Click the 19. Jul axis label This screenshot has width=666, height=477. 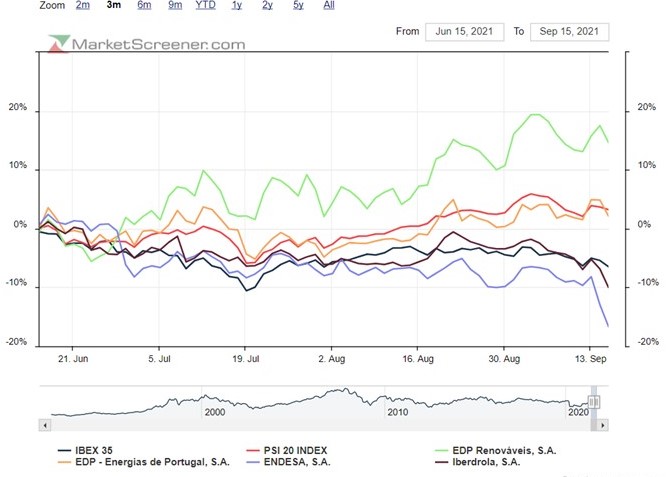click(246, 359)
